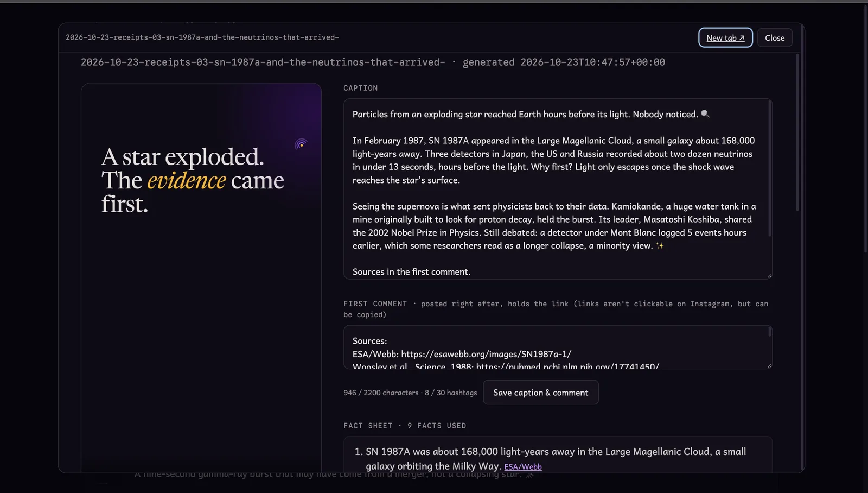The height and width of the screenshot is (493, 868).
Task: Click the caption box resize handle
Action: pos(769,276)
